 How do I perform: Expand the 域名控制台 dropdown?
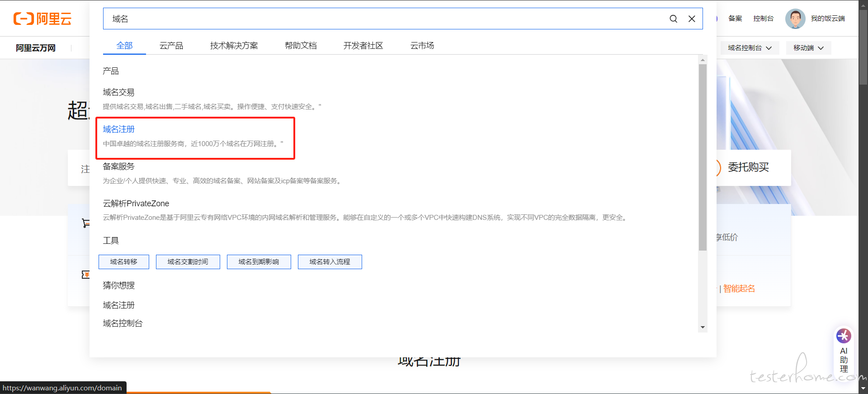[750, 48]
